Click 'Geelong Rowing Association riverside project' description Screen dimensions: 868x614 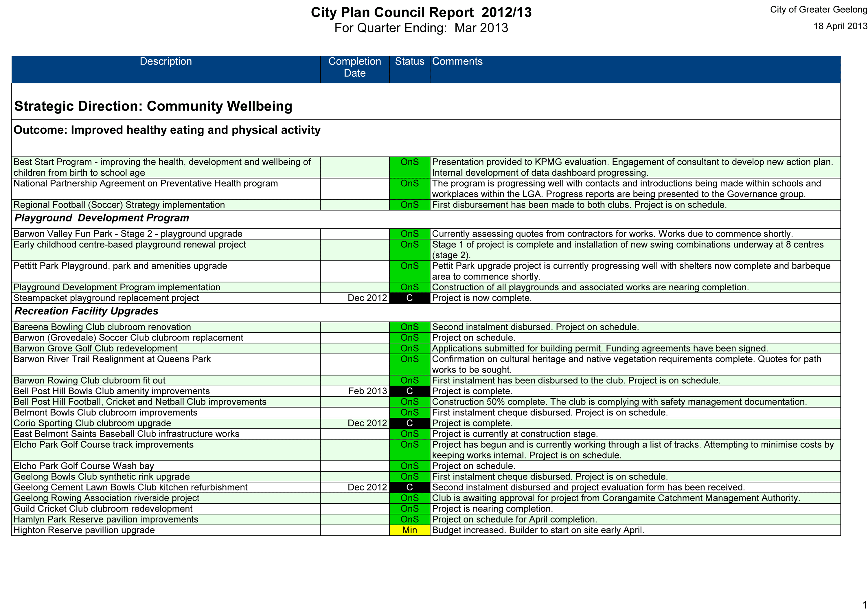point(106,498)
